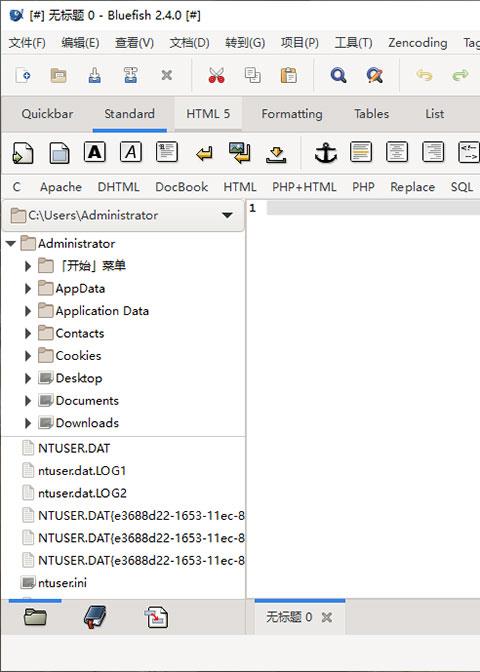Open the 编辑(E) menu

point(80,42)
